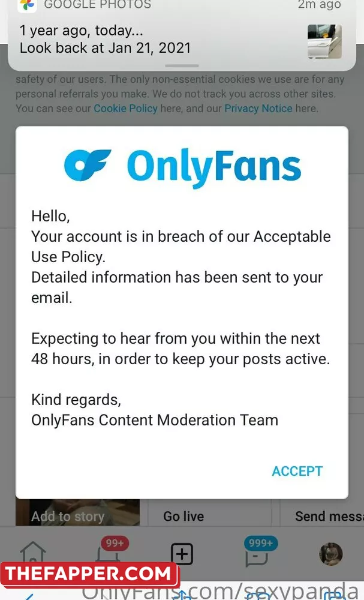Tap the home icon in bottom navigation
The width and height of the screenshot is (364, 600).
(x=33, y=553)
